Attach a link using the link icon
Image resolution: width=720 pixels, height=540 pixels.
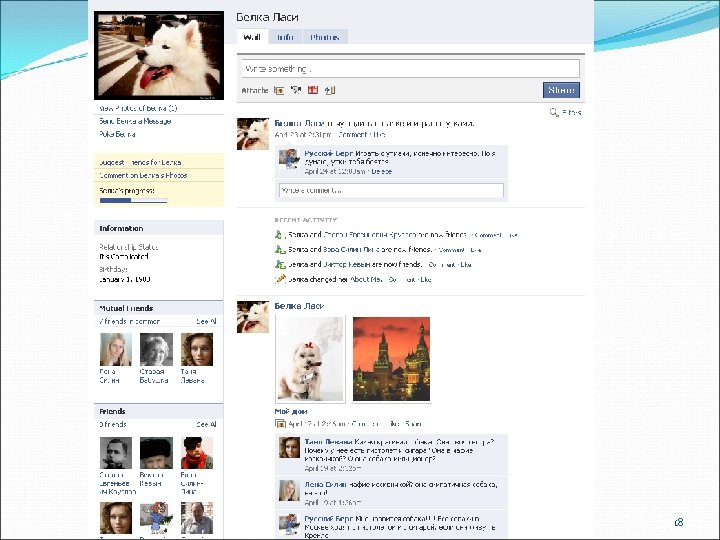click(330, 90)
